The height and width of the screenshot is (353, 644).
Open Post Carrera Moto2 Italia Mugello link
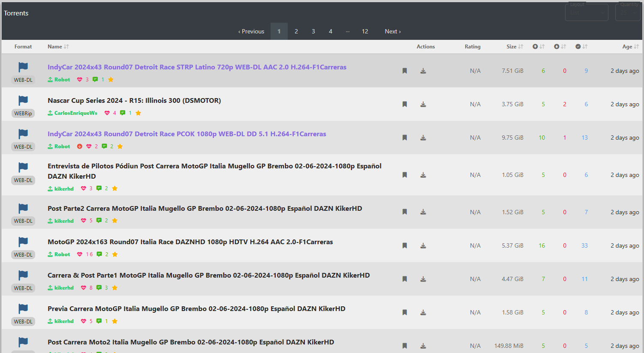click(x=191, y=342)
